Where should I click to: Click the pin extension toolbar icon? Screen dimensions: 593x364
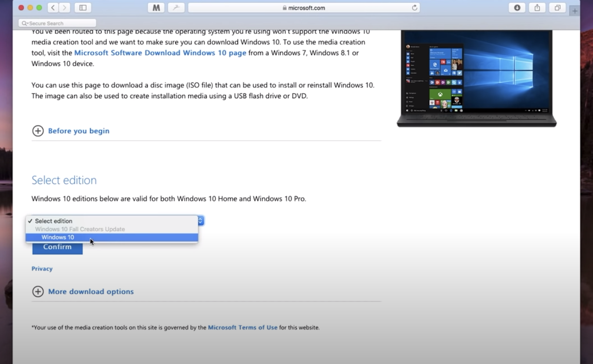click(176, 7)
